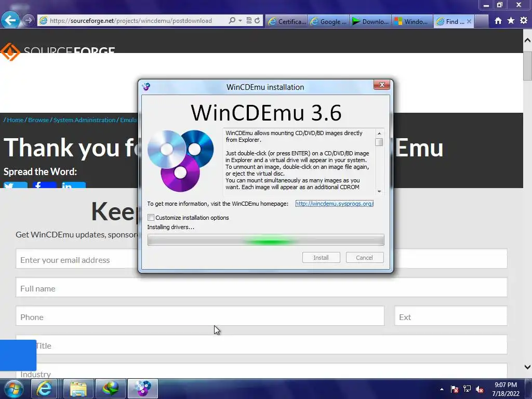Click the WinCDEmu title bar icon

pos(146,87)
